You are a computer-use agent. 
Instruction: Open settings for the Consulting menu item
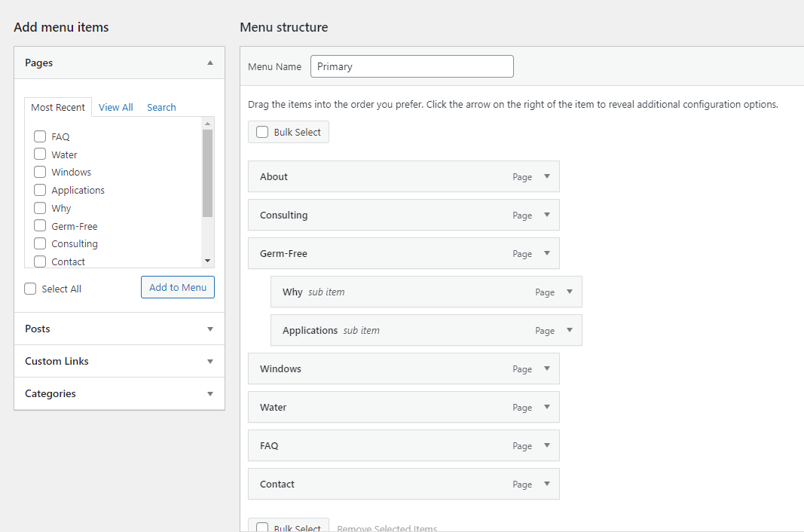click(546, 215)
